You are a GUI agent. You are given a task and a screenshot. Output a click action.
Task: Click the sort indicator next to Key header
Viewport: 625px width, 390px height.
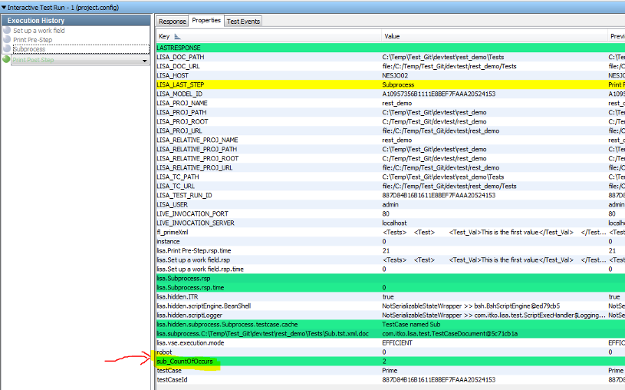click(x=177, y=36)
